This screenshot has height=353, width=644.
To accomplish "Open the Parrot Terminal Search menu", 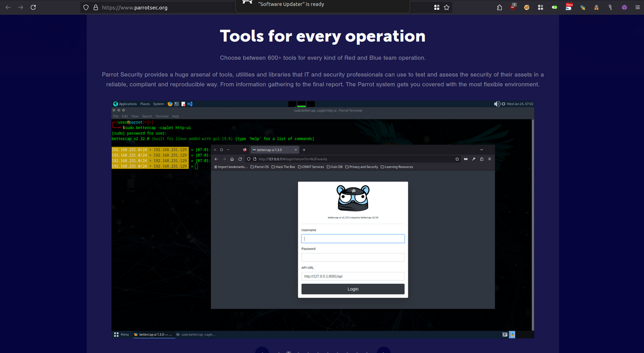I will (x=147, y=116).
